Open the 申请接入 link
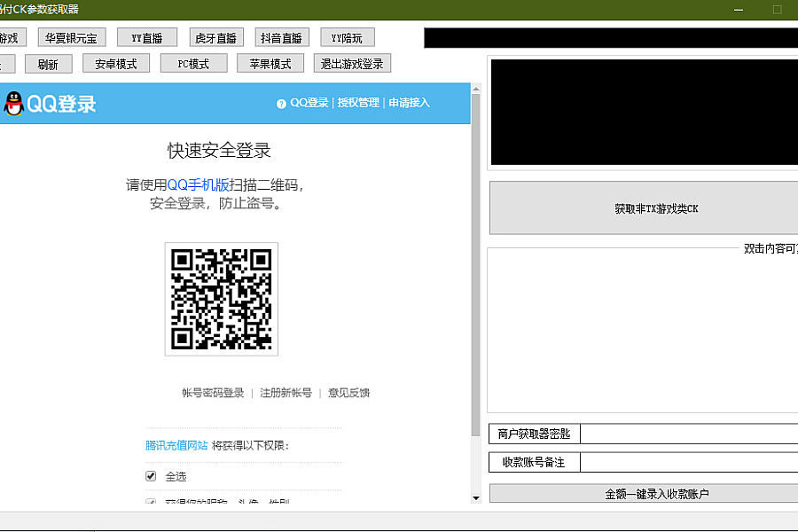 (x=409, y=103)
